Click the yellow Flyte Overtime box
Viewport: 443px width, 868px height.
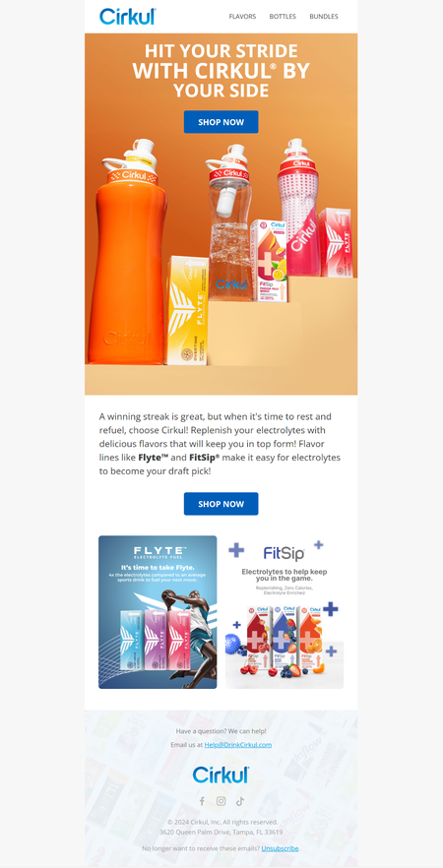pos(188,310)
